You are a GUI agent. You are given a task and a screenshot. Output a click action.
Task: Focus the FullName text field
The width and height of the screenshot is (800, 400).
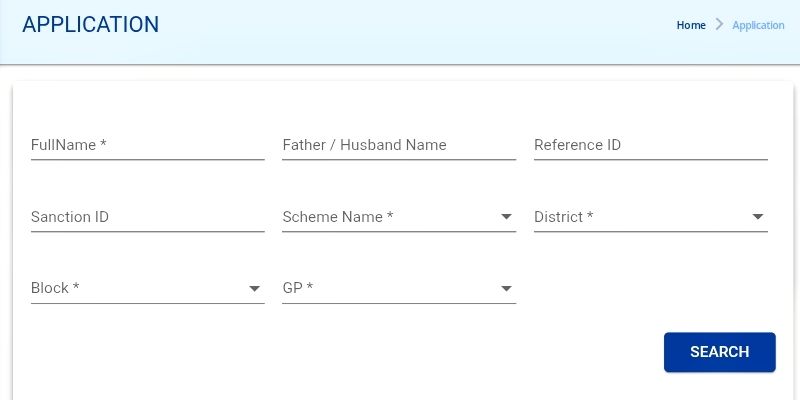coord(147,145)
